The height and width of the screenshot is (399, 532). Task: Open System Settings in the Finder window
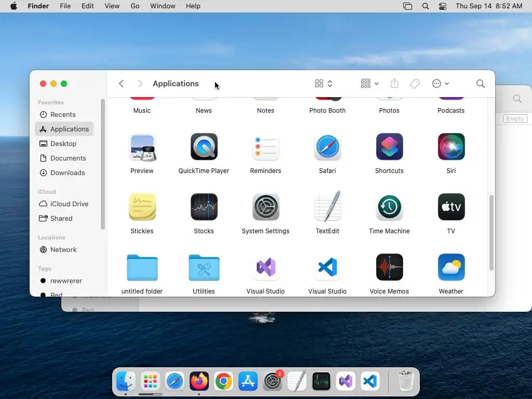pos(265,207)
